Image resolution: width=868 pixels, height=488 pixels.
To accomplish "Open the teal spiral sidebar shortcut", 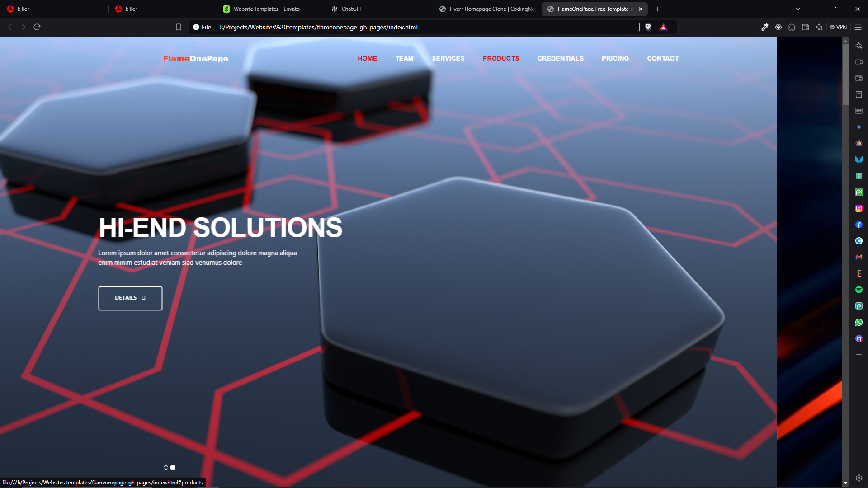I will tap(859, 306).
